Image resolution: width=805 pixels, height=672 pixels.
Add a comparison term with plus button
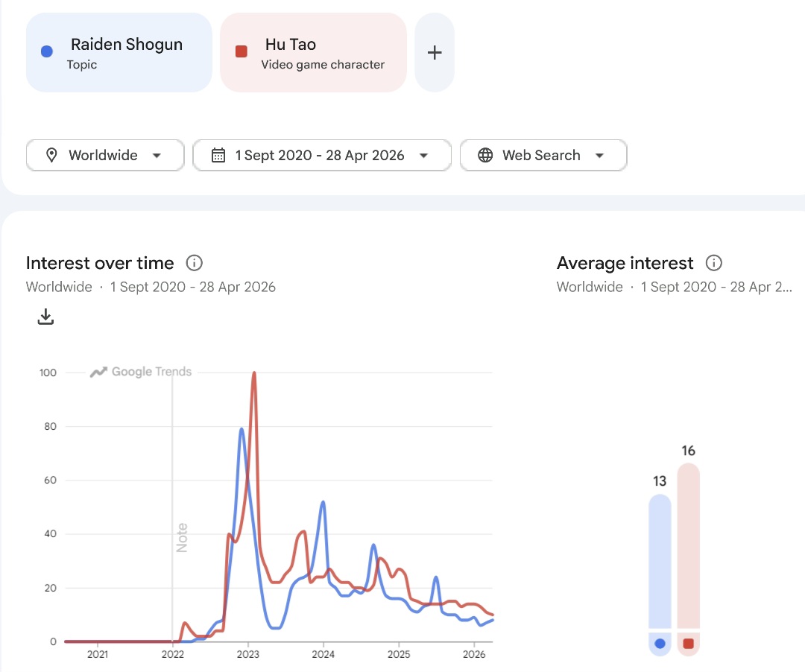435,52
